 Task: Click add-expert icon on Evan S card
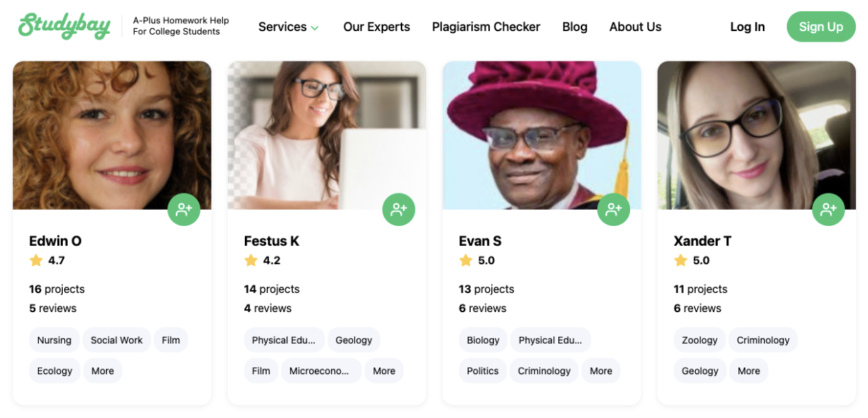pos(613,209)
